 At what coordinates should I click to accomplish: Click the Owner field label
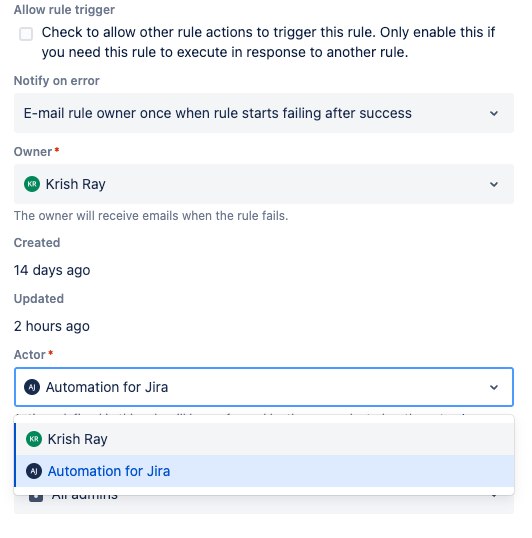click(33, 152)
